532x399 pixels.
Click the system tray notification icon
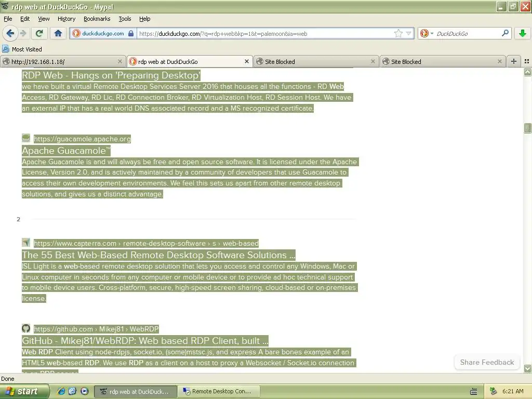493,391
